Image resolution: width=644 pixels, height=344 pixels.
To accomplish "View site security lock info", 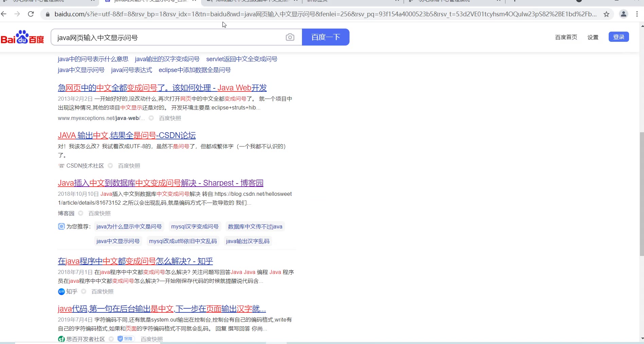I will point(48,14).
